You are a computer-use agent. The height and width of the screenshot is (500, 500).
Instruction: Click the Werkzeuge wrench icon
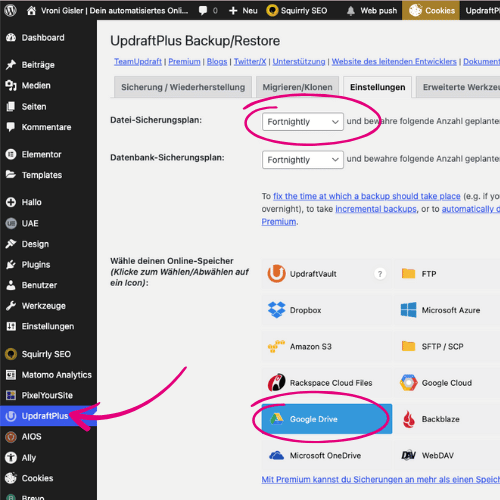pyautogui.click(x=11, y=306)
